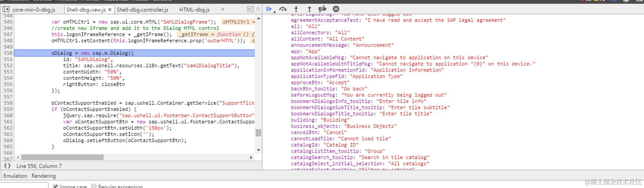Click the code editor scroll up arrow

[258, 18]
